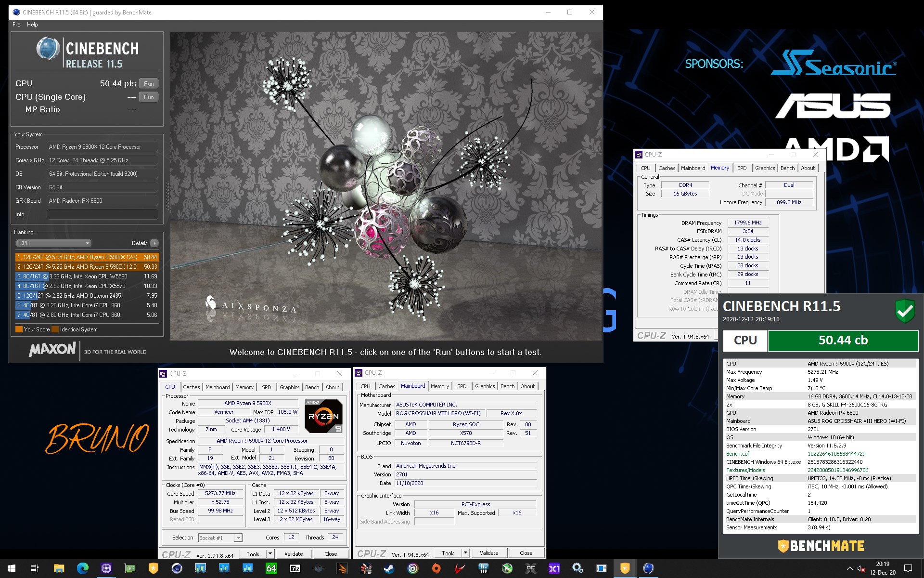Open the orange Origin taskbar icon
This screenshot has height=578, width=924.
436,568
